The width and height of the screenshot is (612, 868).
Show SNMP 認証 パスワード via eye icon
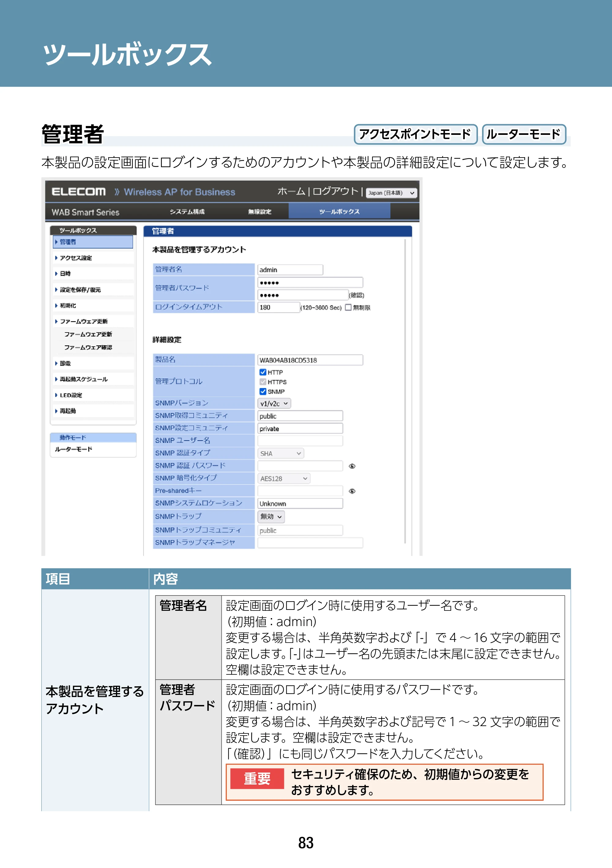352,466
